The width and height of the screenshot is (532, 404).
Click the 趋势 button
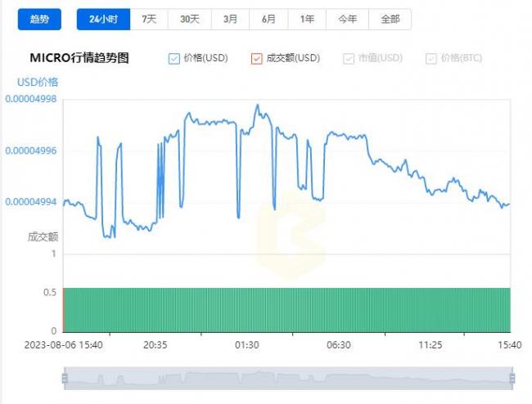pos(39,20)
